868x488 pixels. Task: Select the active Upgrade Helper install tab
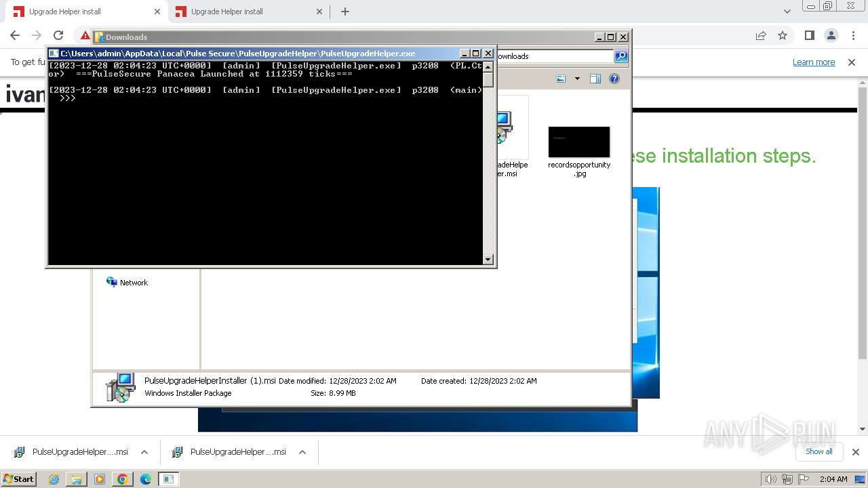(85, 12)
